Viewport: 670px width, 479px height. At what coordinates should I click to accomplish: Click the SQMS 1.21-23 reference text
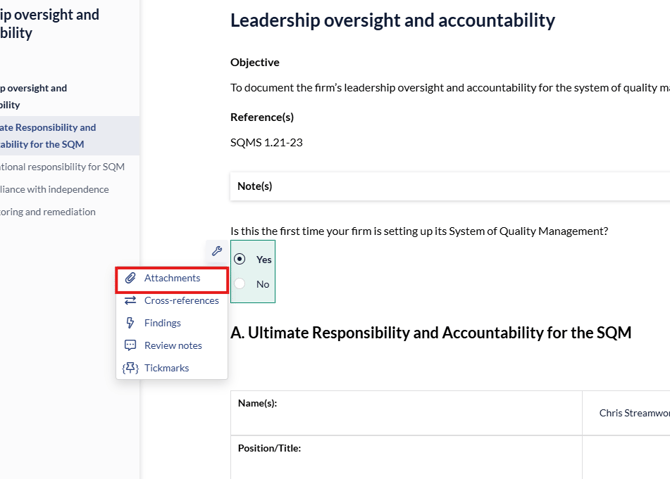266,142
